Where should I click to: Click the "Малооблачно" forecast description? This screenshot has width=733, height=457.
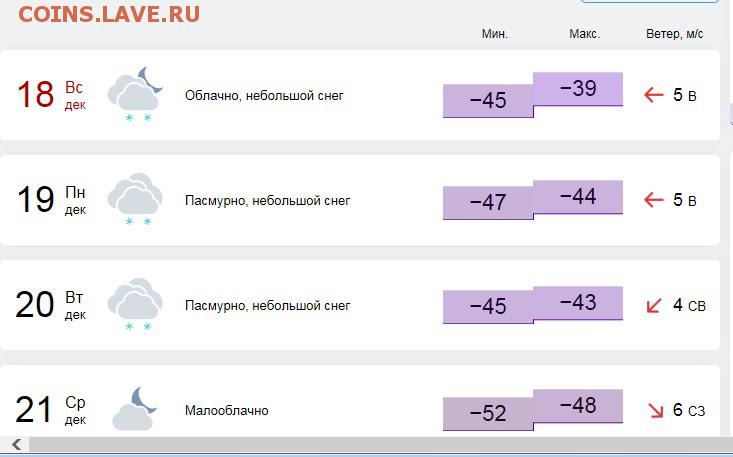227,410
